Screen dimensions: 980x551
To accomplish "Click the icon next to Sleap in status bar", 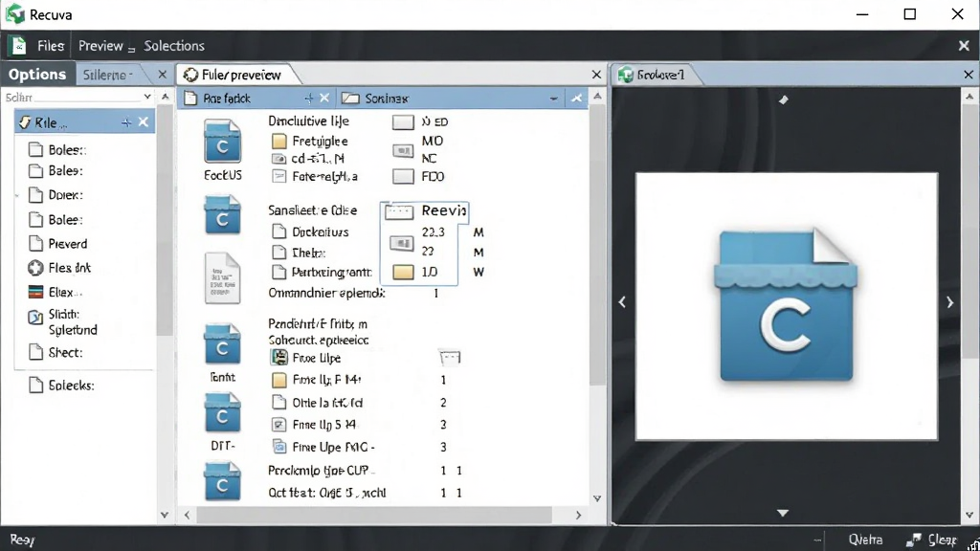I will [914, 540].
